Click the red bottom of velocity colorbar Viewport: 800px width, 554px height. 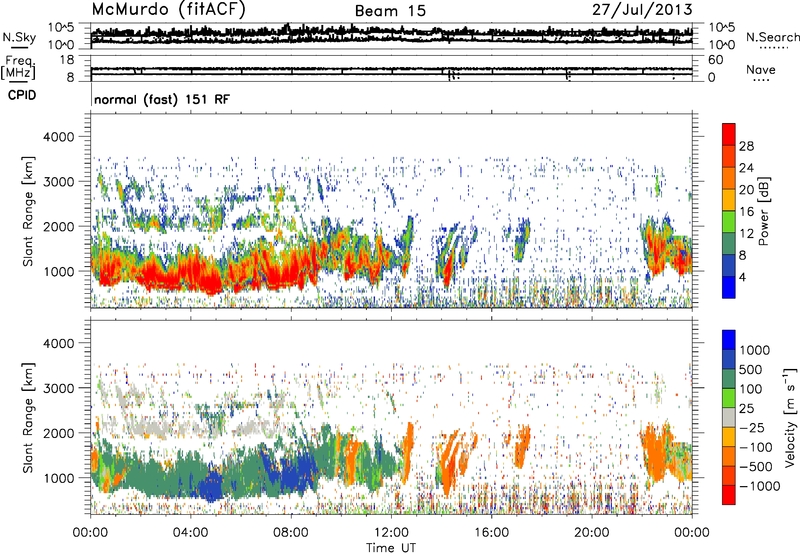coord(729,495)
